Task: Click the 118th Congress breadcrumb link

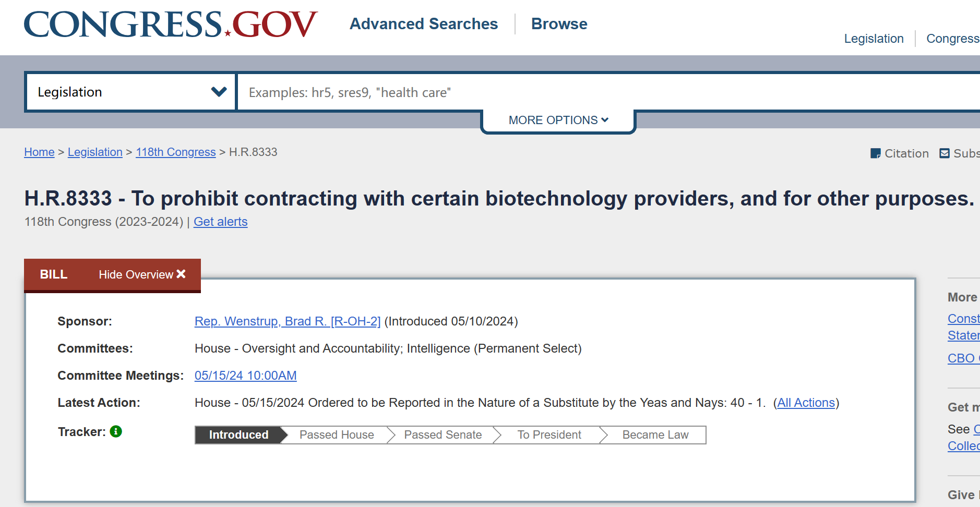Action: pos(175,152)
